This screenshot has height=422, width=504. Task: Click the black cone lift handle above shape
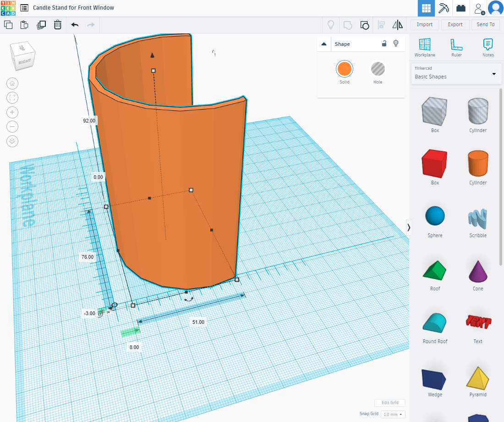[x=153, y=56]
